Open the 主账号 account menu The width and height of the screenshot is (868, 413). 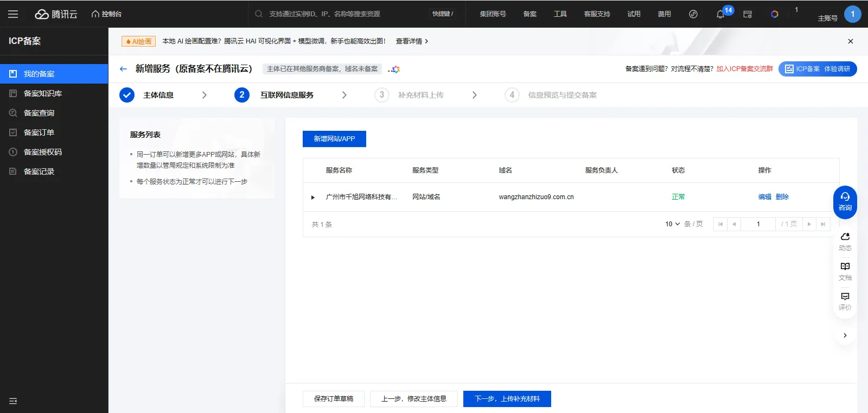click(x=827, y=18)
